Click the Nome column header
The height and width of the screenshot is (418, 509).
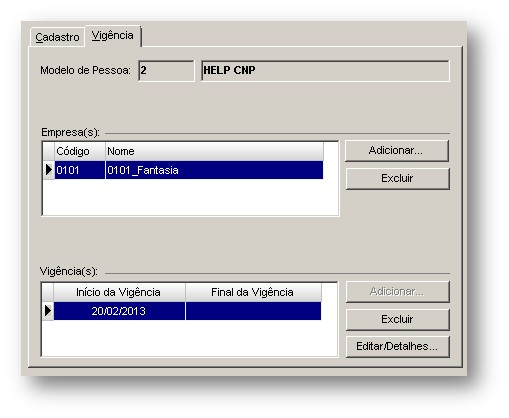click(x=214, y=151)
